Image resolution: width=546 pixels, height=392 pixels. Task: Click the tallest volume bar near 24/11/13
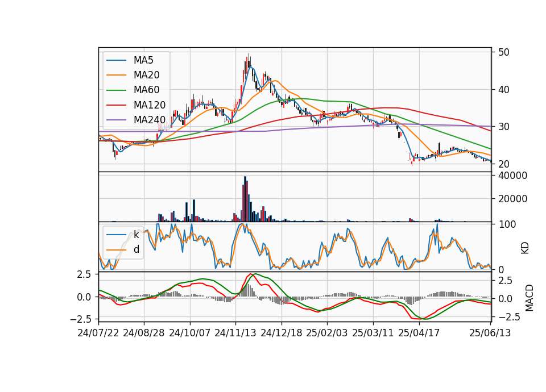[245, 199]
